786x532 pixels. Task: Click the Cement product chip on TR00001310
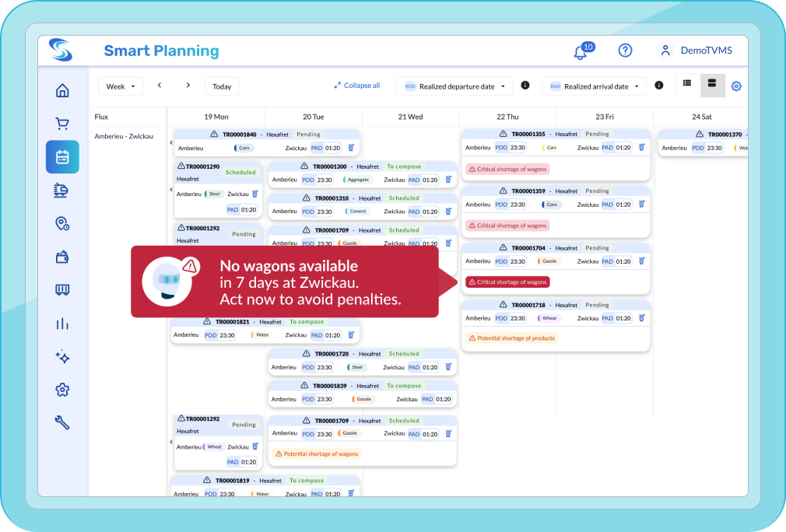tap(357, 212)
